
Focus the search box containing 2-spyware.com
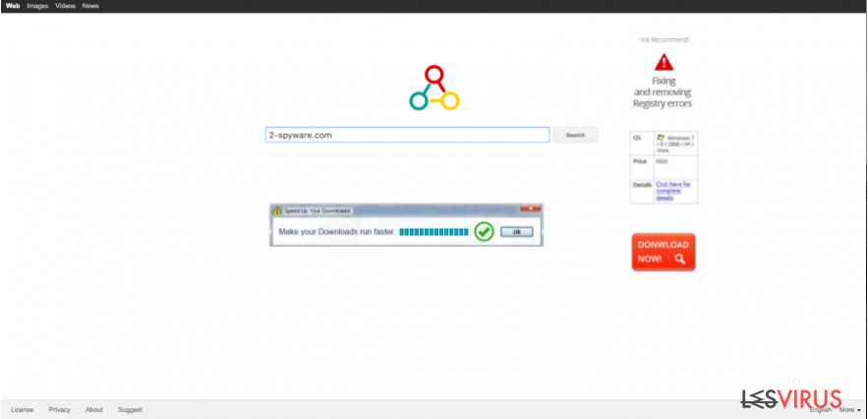coord(407,135)
